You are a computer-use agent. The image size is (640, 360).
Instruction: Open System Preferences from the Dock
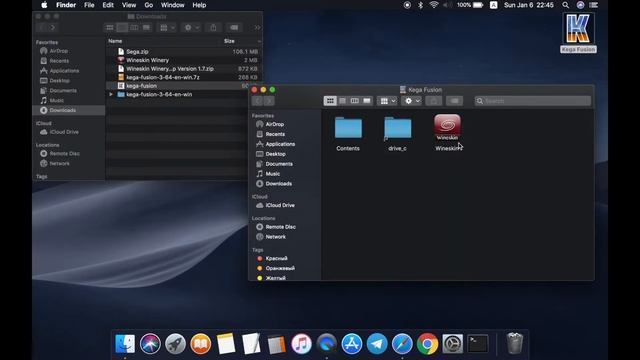tap(453, 344)
